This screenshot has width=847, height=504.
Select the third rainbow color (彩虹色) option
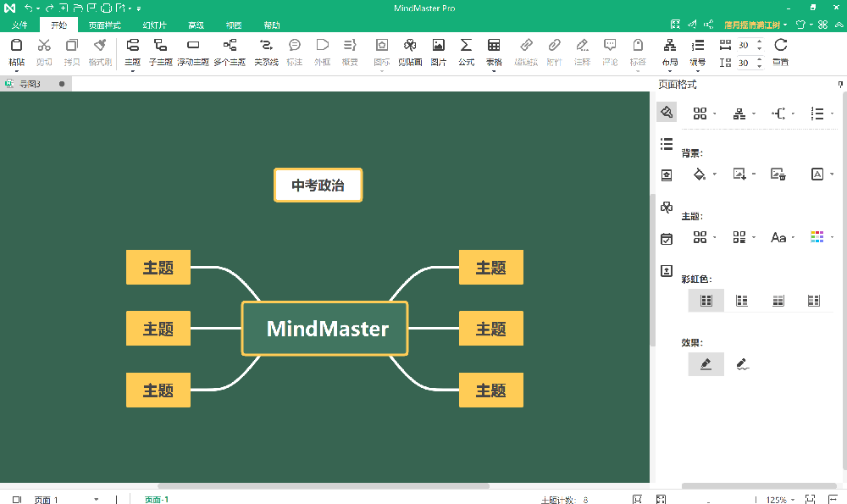pos(778,301)
